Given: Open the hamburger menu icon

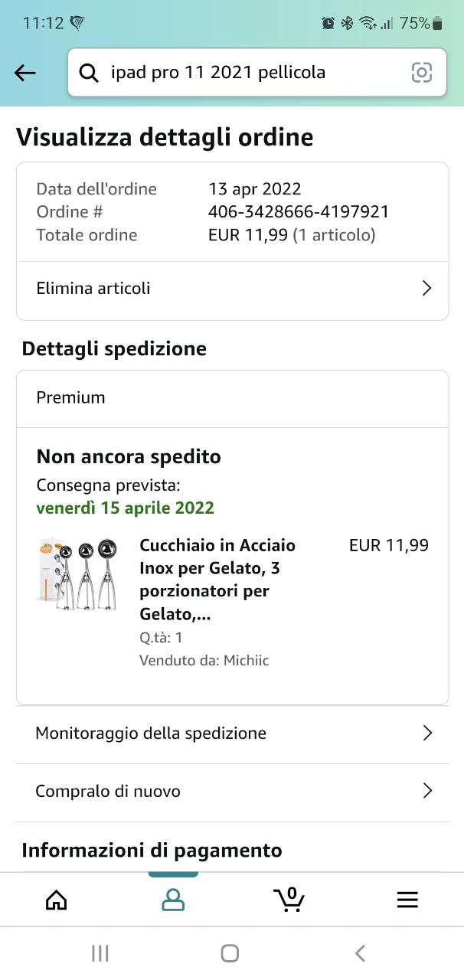Looking at the screenshot, I should coord(407,900).
